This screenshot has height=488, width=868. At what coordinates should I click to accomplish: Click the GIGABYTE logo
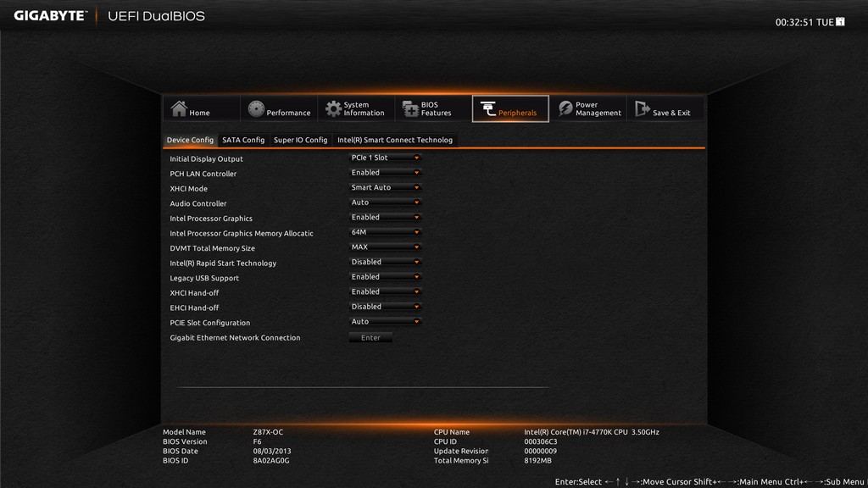(50, 15)
